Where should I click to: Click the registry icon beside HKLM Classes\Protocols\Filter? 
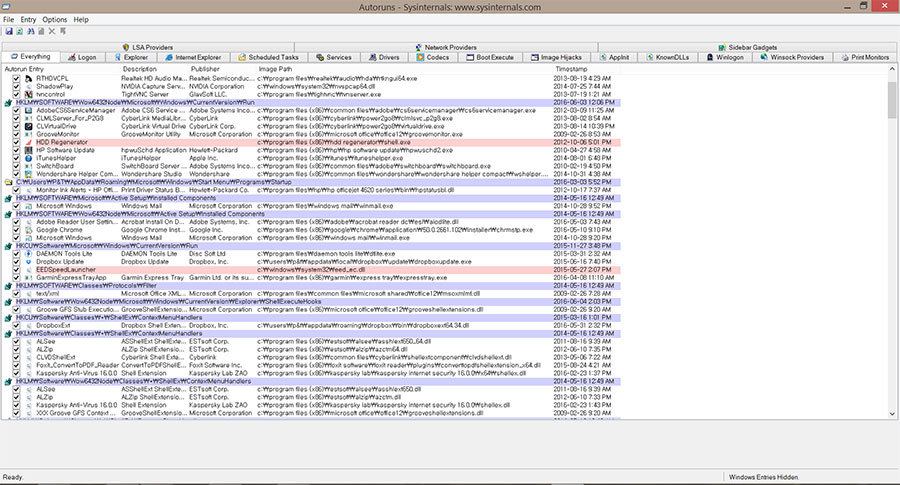[8, 286]
